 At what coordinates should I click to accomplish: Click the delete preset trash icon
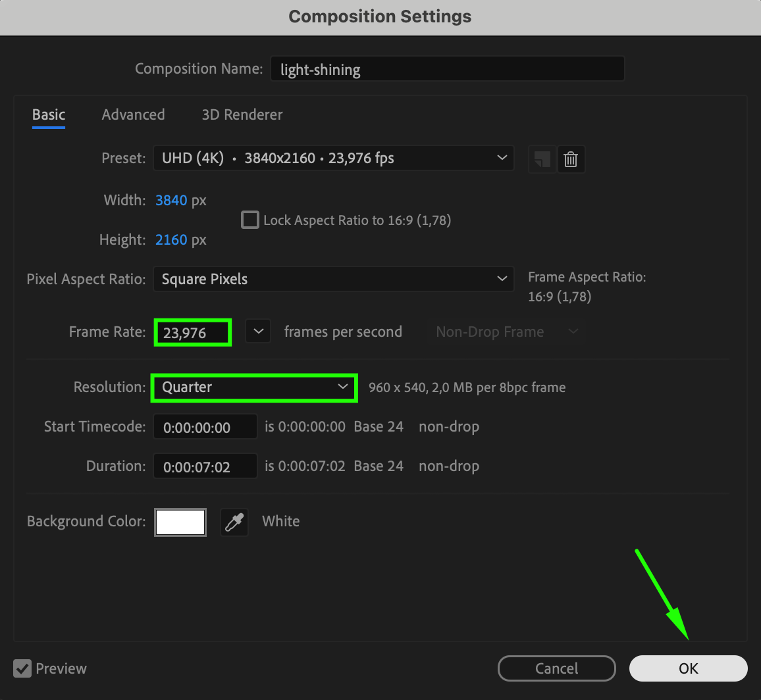click(x=571, y=159)
